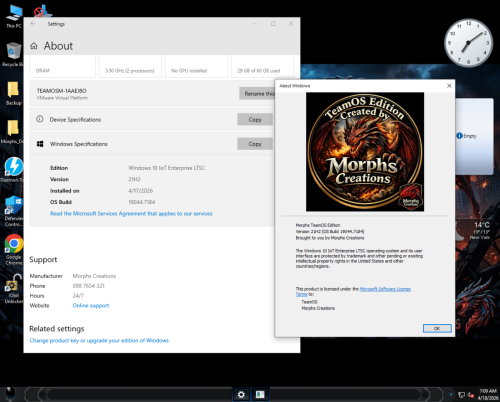500x402 pixels.
Task: Click the Alienware start button in taskbar
Action: coord(10,394)
